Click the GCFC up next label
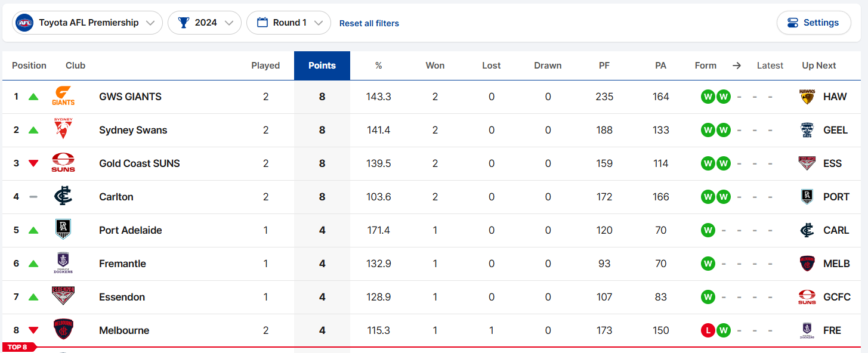Viewport: 868px width, 353px height. [837, 297]
